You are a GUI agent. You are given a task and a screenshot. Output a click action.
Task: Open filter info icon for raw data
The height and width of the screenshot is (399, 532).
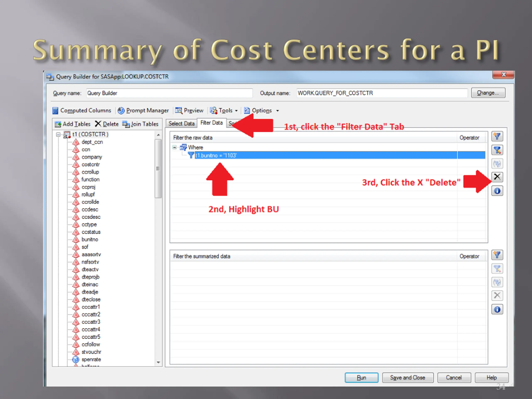pyautogui.click(x=497, y=191)
